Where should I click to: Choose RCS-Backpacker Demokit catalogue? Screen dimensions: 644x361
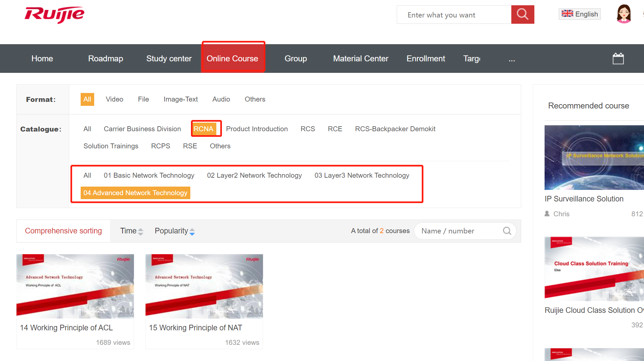pyautogui.click(x=395, y=129)
